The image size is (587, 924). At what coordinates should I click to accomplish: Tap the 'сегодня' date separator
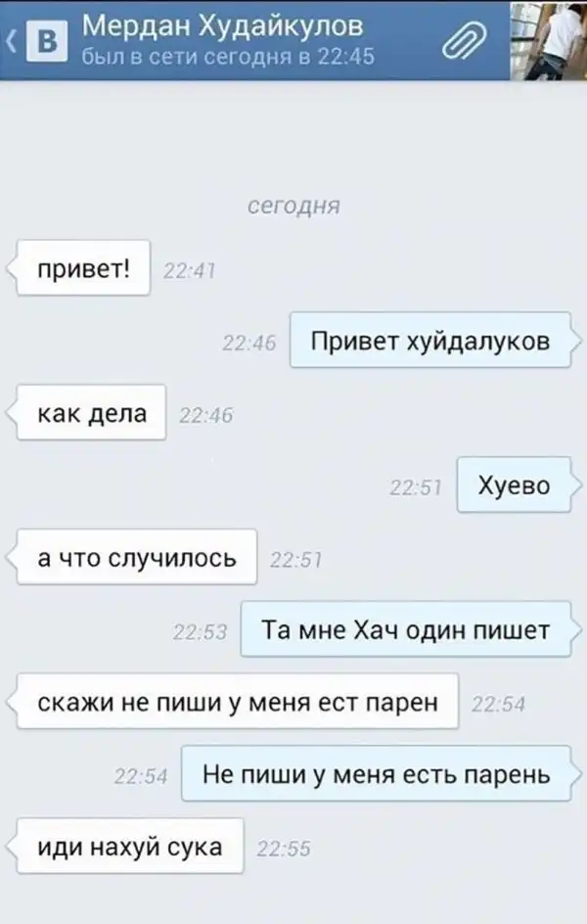coord(293,206)
